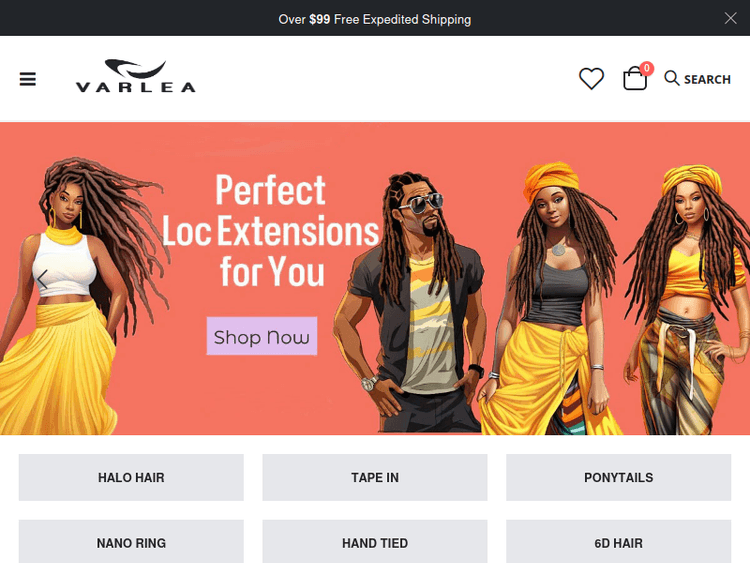
Task: Select the HAND TIED category
Action: [375, 542]
